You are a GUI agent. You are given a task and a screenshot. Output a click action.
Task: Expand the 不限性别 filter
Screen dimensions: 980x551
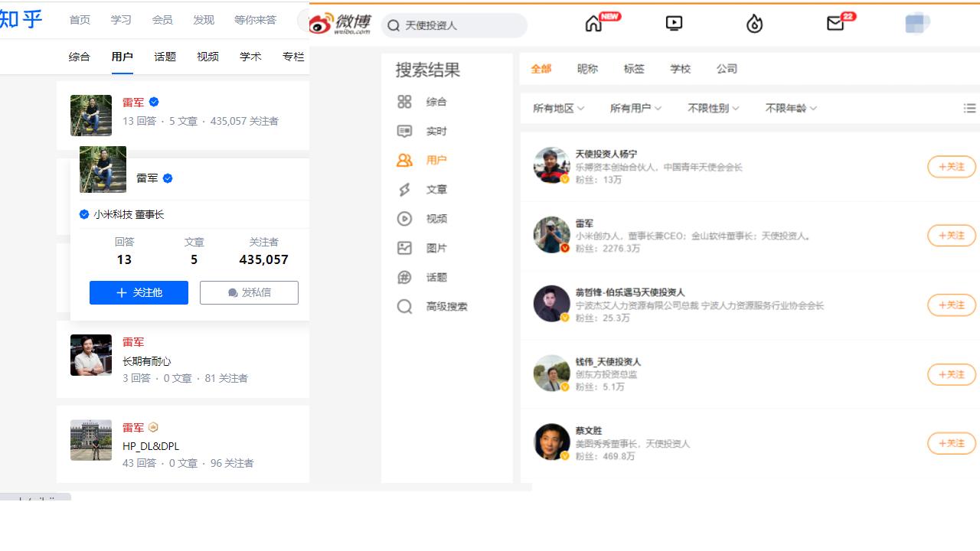(x=712, y=109)
